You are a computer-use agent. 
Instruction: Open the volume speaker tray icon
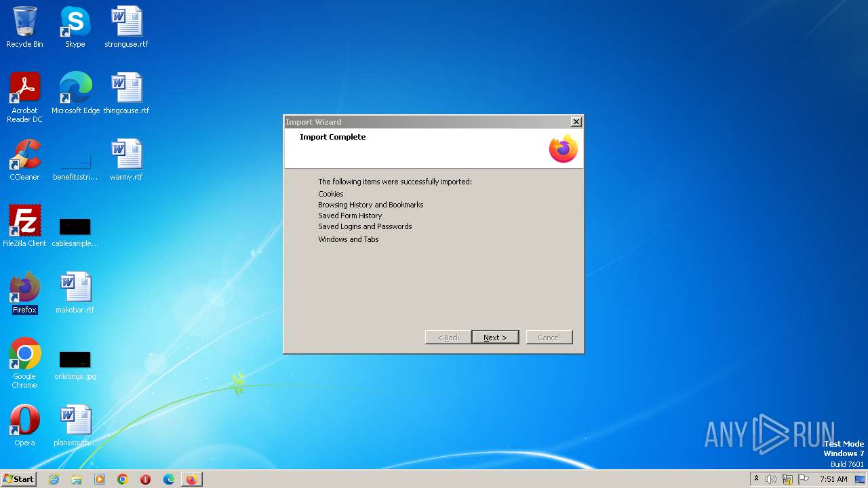click(771, 479)
